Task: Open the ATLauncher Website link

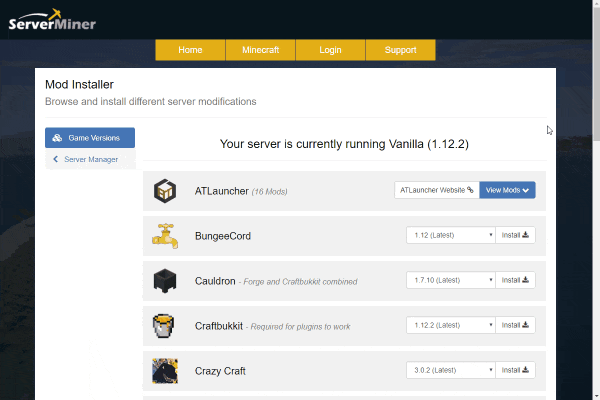Action: (437, 190)
